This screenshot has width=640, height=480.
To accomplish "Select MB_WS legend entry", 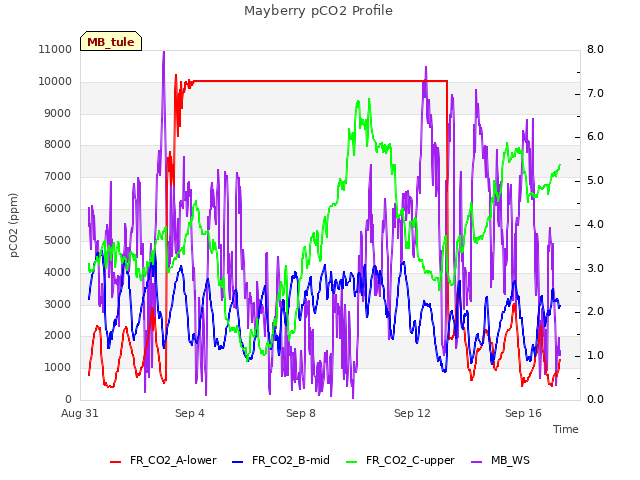I will pyautogui.click(x=500, y=460).
